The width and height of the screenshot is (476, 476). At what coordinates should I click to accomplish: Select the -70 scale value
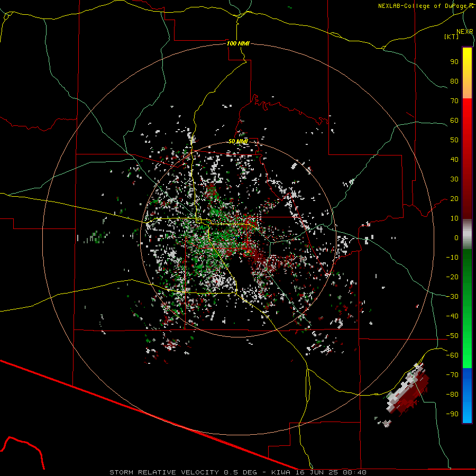[452, 375]
